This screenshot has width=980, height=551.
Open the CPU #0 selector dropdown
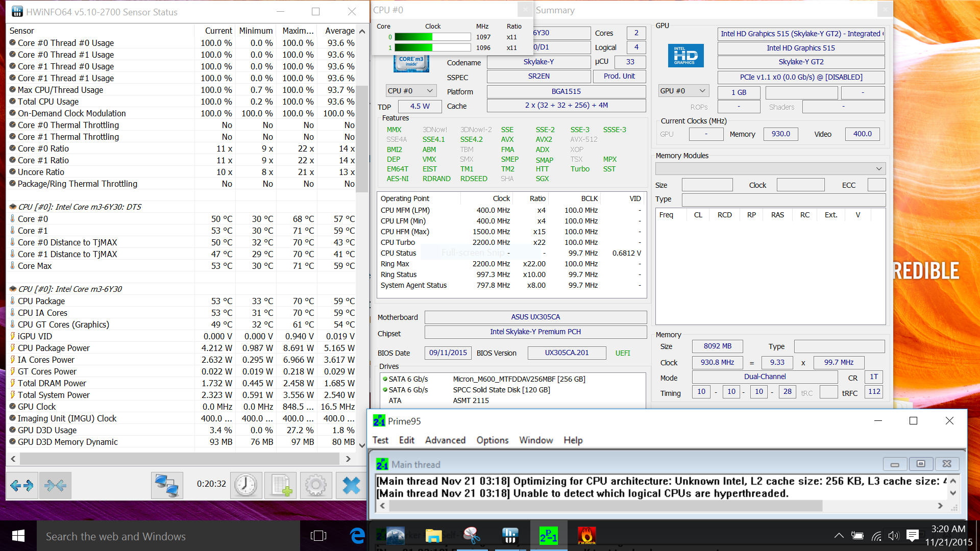tap(410, 91)
